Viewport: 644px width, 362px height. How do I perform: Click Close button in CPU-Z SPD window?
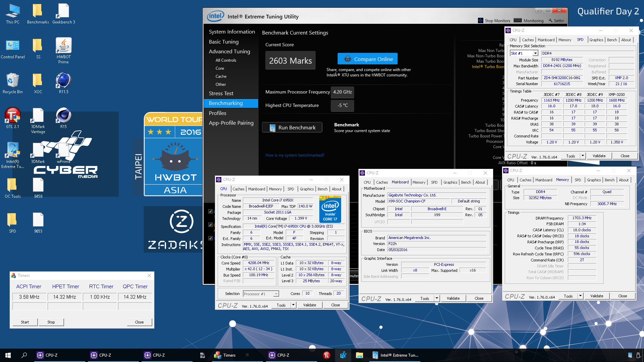tap(625, 156)
